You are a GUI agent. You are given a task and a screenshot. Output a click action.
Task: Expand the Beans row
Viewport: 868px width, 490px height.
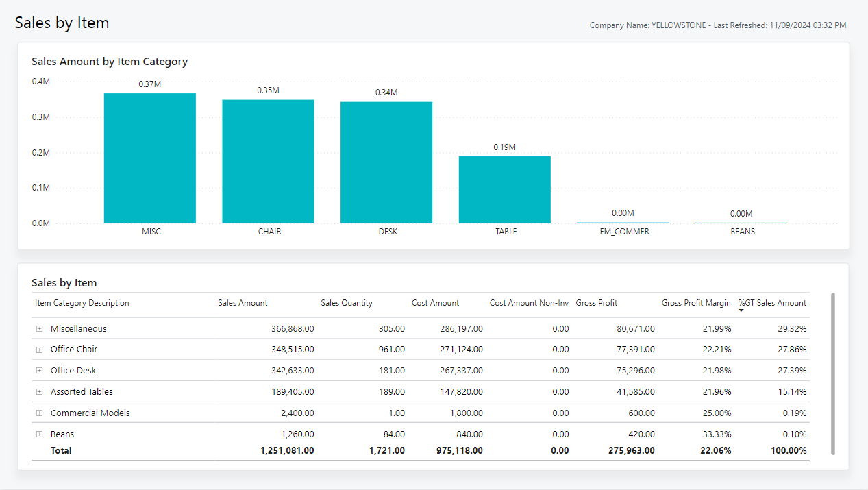click(x=39, y=434)
